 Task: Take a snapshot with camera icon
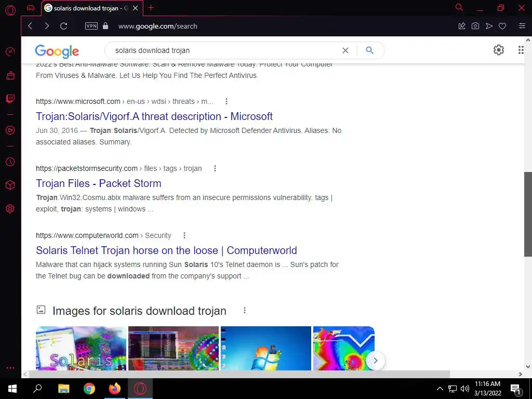coord(475,26)
